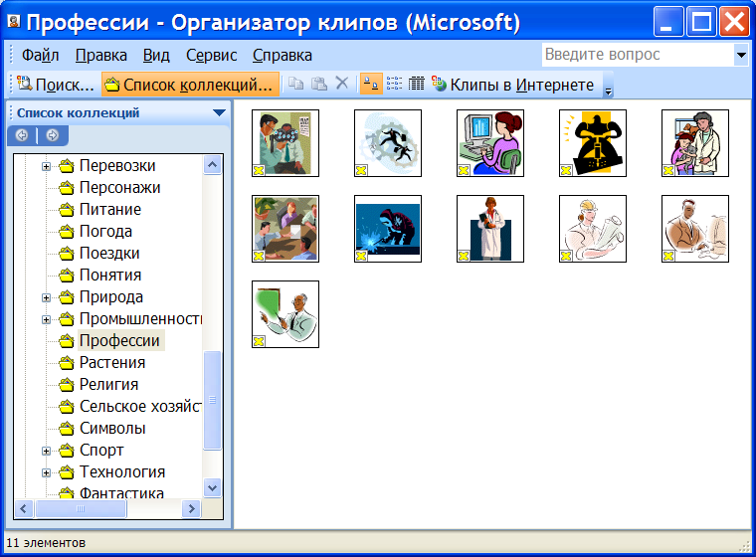Image resolution: width=756 pixels, height=557 pixels.
Task: Select the woman at computer clip
Action: tap(490, 143)
